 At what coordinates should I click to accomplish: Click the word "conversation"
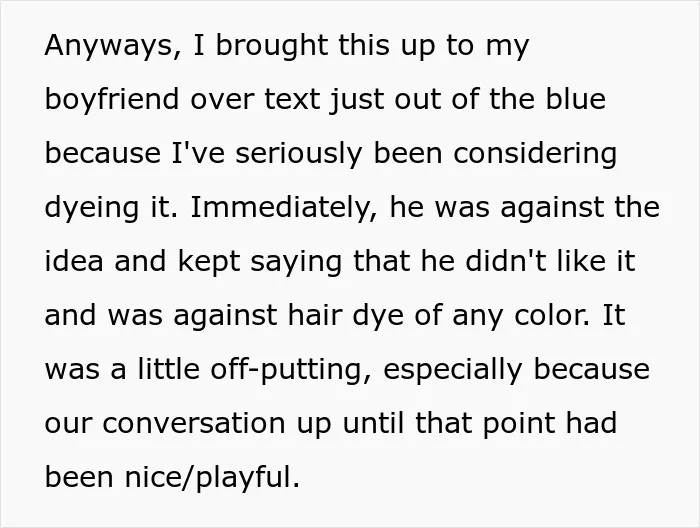click(x=194, y=424)
